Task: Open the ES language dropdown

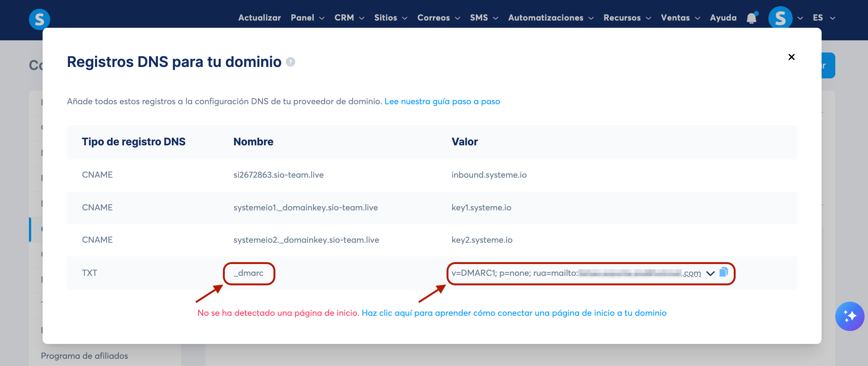Action: coord(824,18)
